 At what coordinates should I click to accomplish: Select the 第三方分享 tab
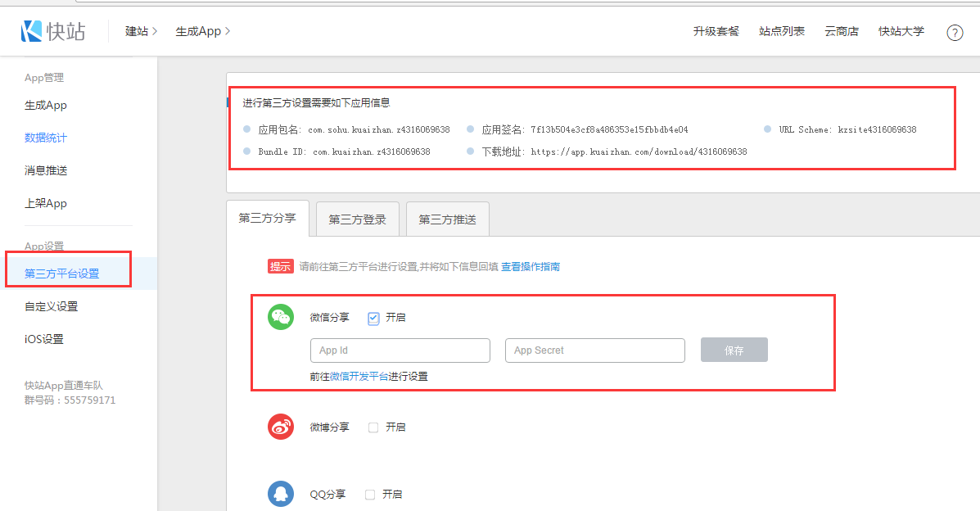tap(267, 219)
